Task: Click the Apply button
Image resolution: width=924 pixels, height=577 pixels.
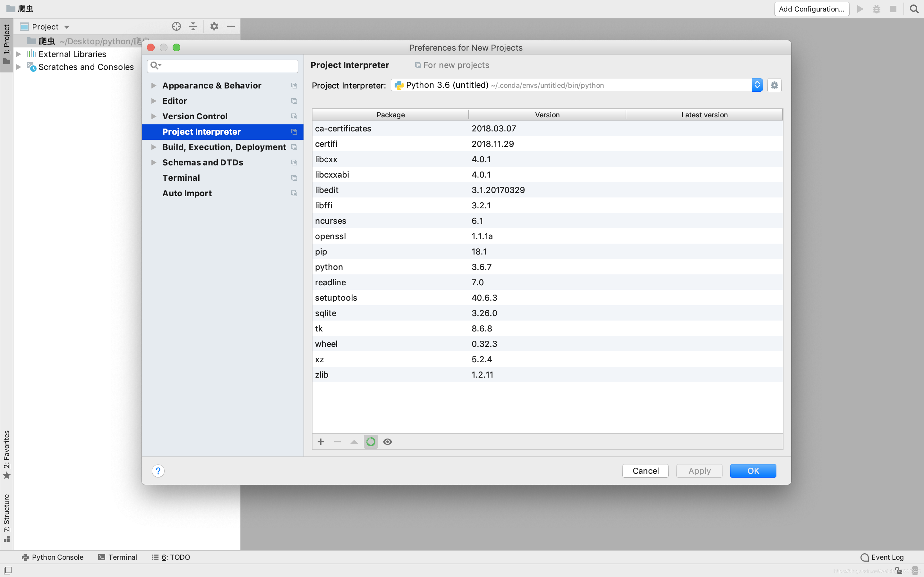Action: [x=699, y=471]
